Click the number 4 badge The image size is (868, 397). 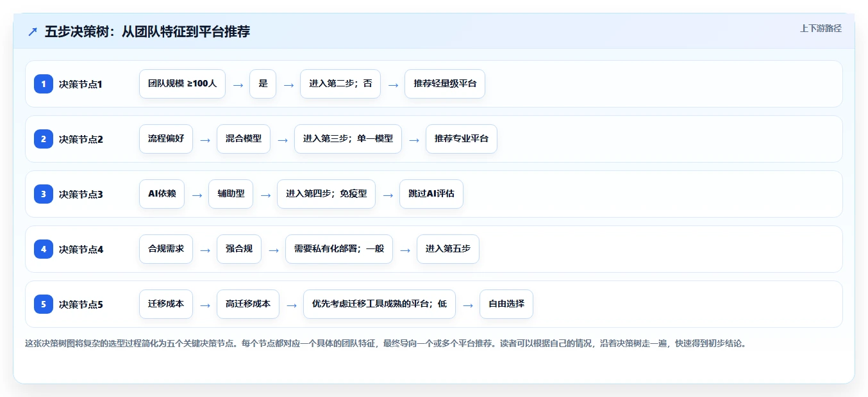(44, 249)
